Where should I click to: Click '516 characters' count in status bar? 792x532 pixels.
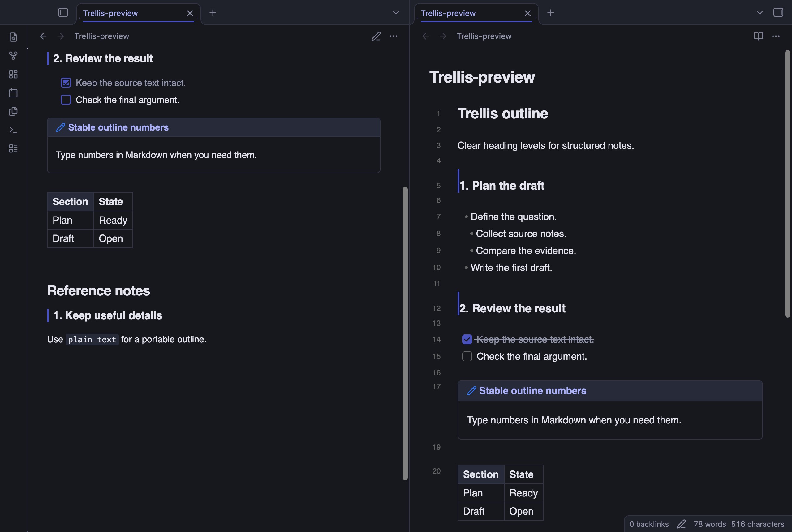[758, 524]
